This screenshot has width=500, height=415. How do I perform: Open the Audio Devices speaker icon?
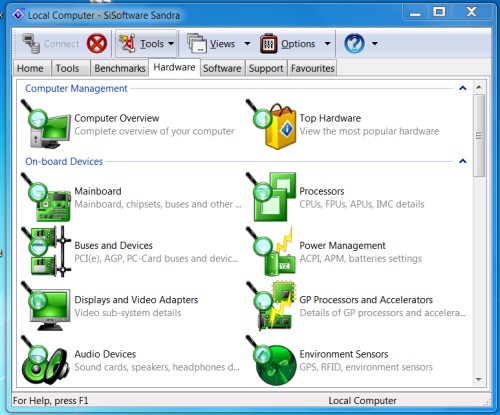tap(46, 360)
